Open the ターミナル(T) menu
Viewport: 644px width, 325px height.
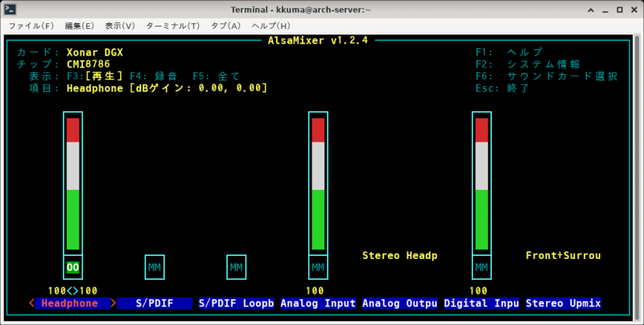point(174,26)
